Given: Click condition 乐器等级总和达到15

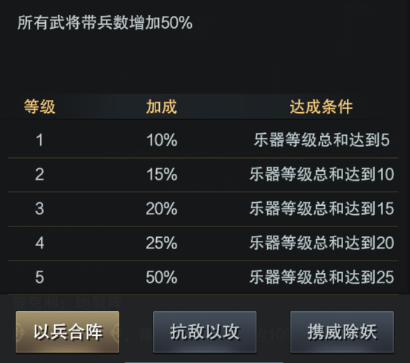Looking at the screenshot, I should click(x=322, y=209).
